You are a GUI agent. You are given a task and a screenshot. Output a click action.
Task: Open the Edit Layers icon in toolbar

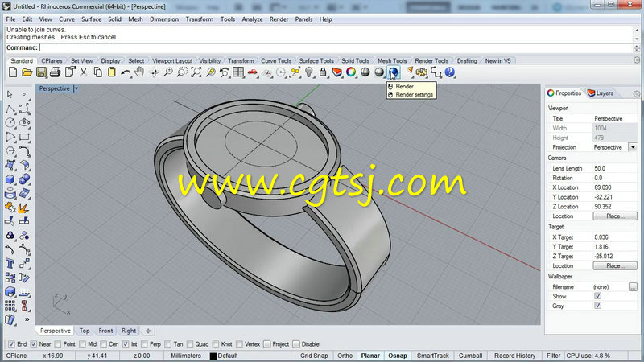[336, 72]
